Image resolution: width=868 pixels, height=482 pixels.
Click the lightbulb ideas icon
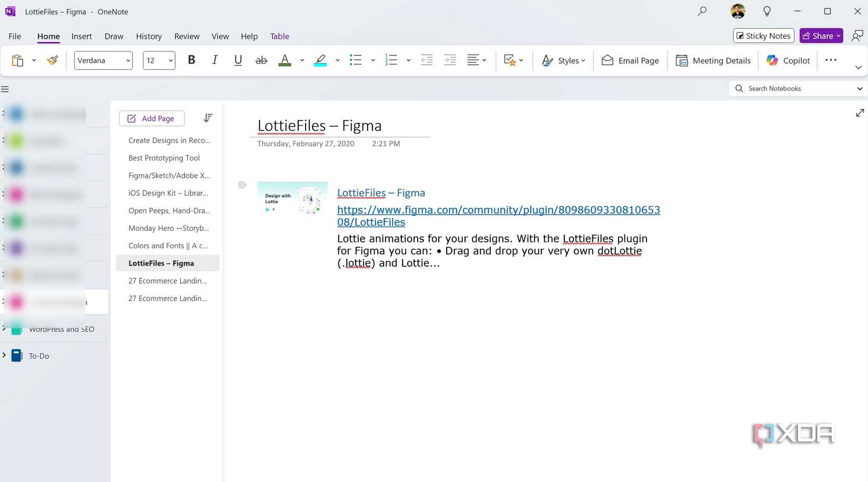point(767,11)
